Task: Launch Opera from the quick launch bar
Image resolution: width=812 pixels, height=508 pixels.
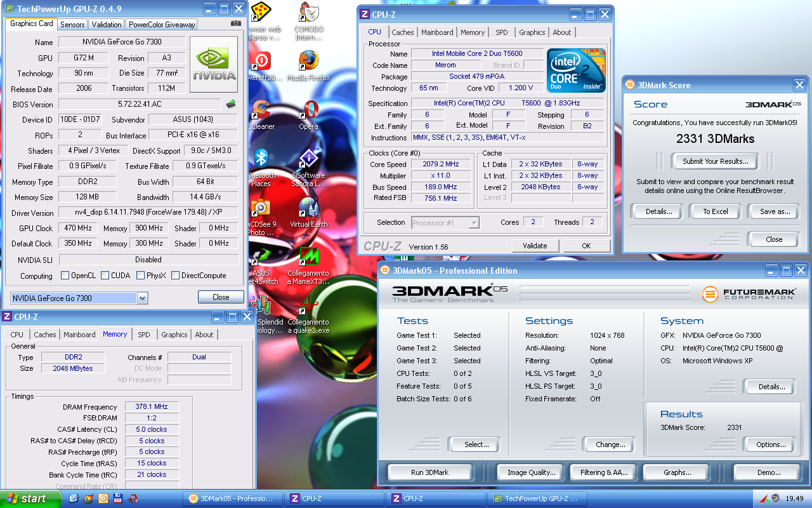Action: 133,498
